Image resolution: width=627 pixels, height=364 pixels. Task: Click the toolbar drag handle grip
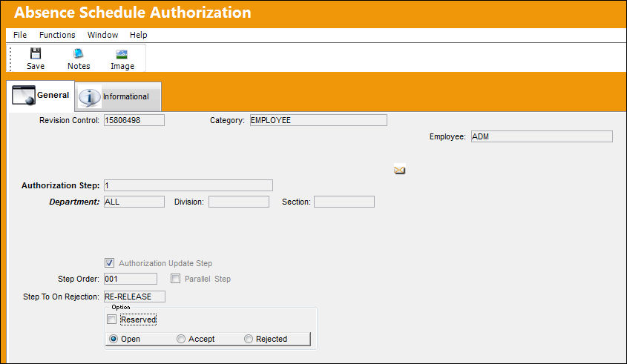point(10,59)
